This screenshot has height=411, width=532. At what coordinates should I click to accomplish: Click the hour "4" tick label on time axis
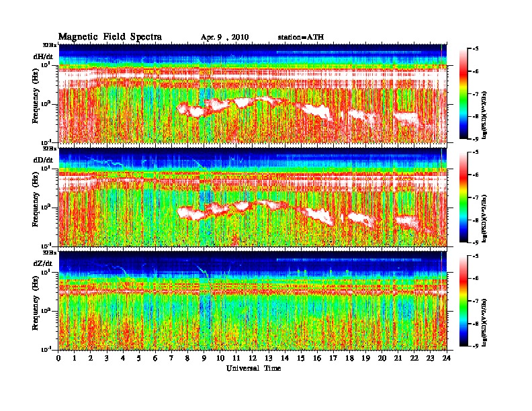pyautogui.click(x=123, y=359)
